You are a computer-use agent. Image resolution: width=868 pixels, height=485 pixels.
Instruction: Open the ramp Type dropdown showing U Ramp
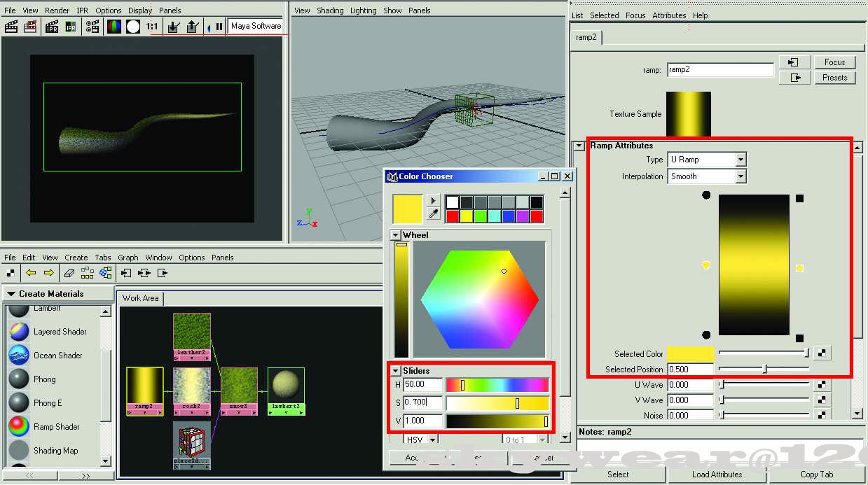point(707,160)
